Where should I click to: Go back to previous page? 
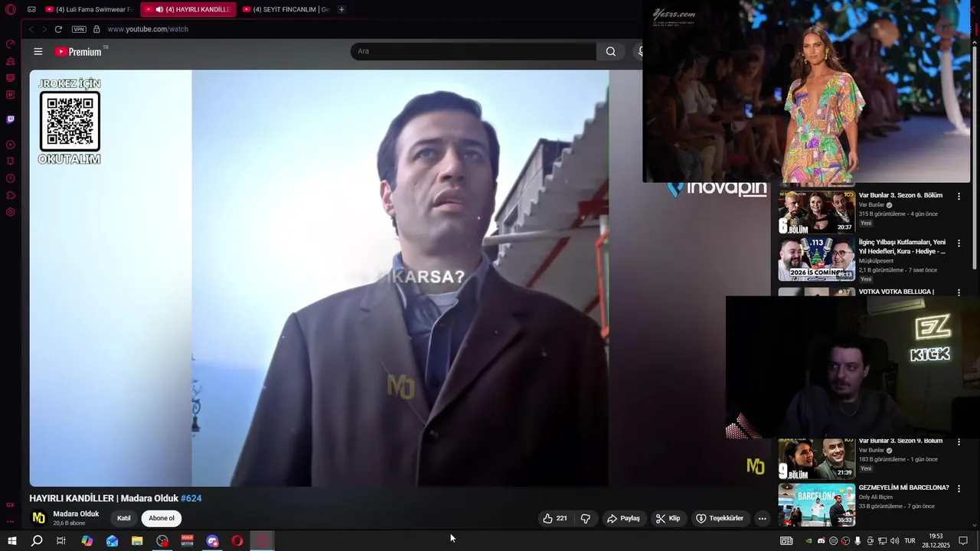click(x=31, y=29)
